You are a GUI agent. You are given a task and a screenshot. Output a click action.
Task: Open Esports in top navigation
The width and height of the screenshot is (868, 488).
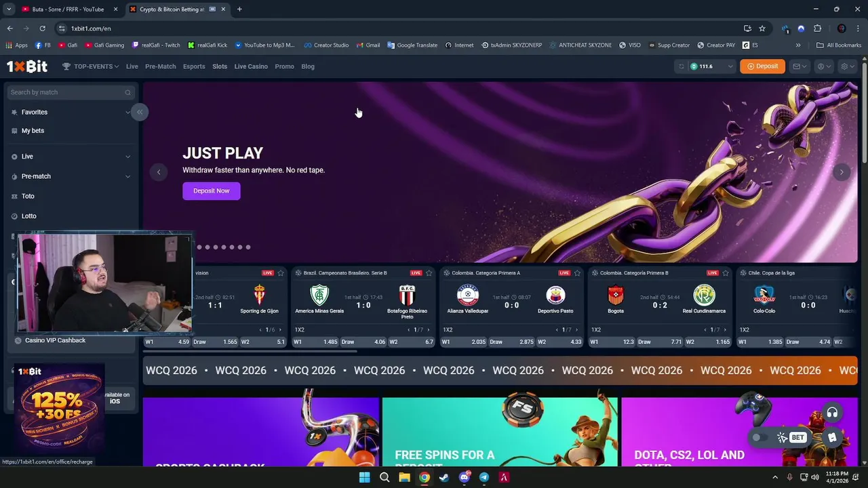coord(194,66)
